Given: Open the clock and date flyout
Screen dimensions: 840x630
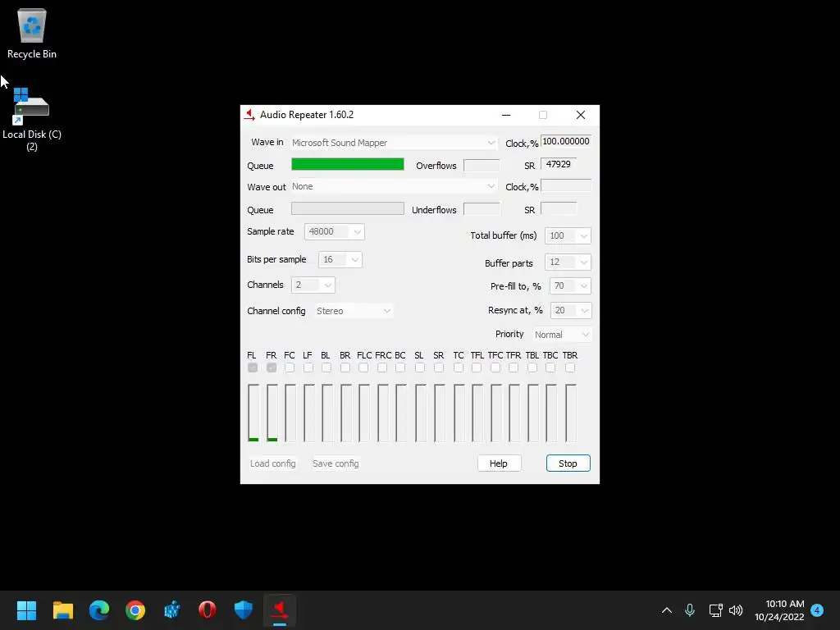Looking at the screenshot, I should [x=779, y=610].
